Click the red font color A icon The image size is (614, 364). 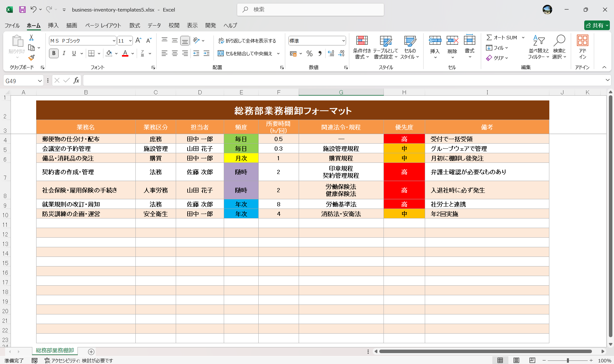[x=125, y=53]
